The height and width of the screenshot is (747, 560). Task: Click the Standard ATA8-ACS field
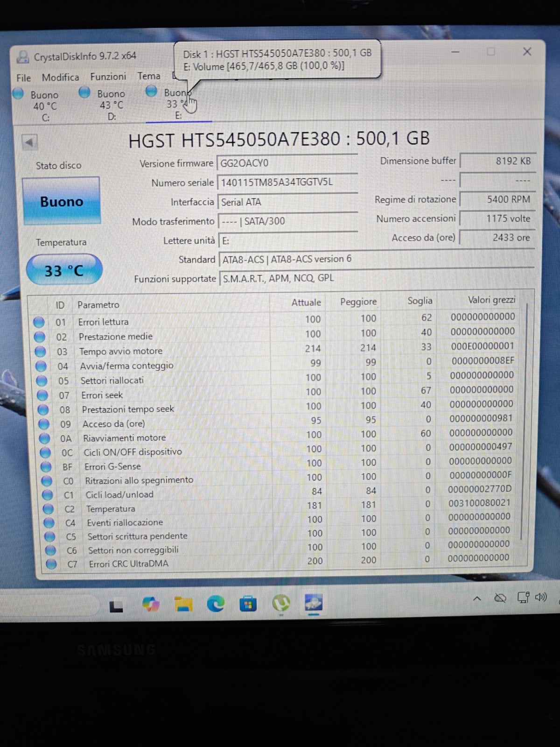tap(376, 259)
